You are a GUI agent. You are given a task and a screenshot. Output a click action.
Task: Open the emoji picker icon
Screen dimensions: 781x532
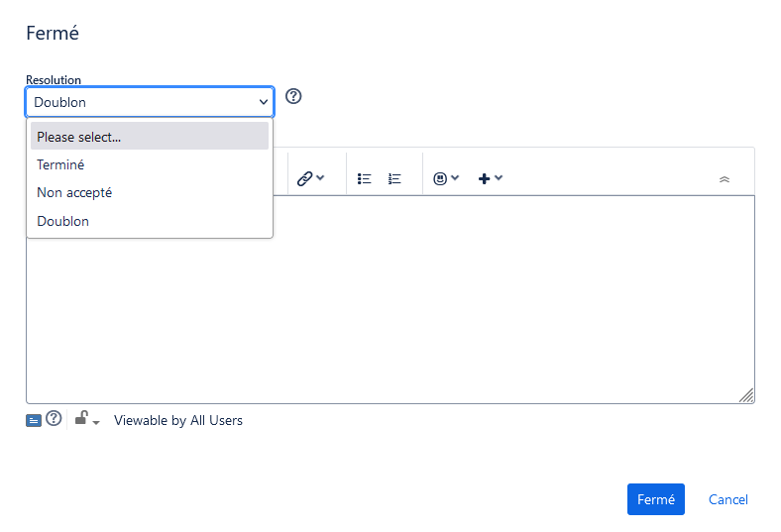click(440, 178)
